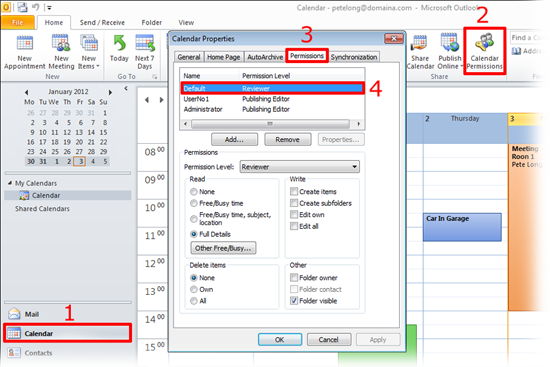The height and width of the screenshot is (367, 550).
Task: Click the permissions list scroll left arrow
Action: (x=186, y=124)
